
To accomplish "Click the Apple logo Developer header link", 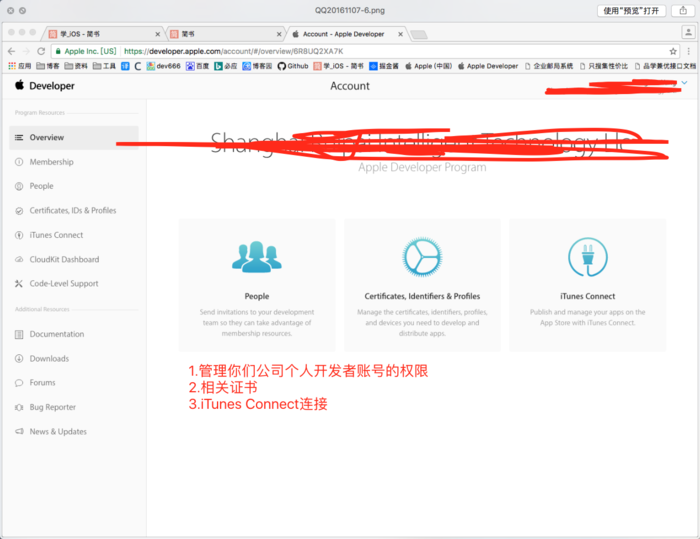I will tap(45, 86).
